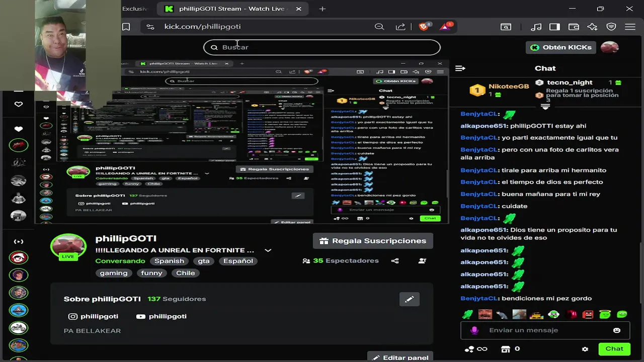Close the phillipGOTI Stream tab

[x=299, y=9]
